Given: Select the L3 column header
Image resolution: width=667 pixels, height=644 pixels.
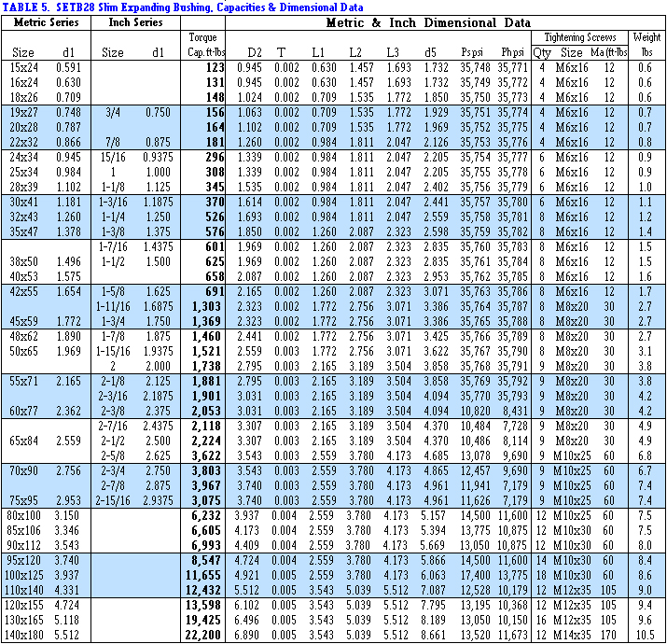Looking at the screenshot, I should coord(392,52).
